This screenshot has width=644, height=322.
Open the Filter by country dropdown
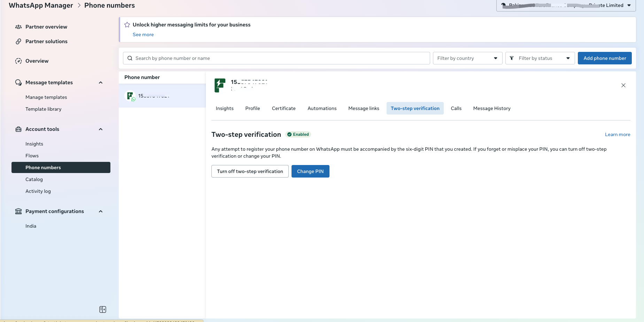(x=467, y=58)
